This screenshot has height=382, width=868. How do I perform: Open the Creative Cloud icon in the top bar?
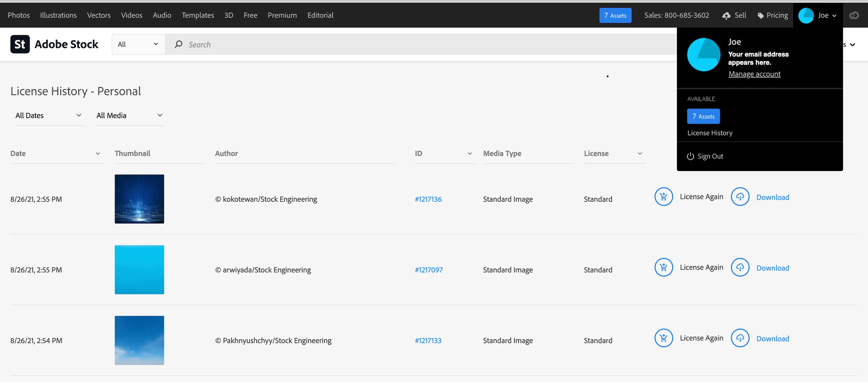coord(853,15)
